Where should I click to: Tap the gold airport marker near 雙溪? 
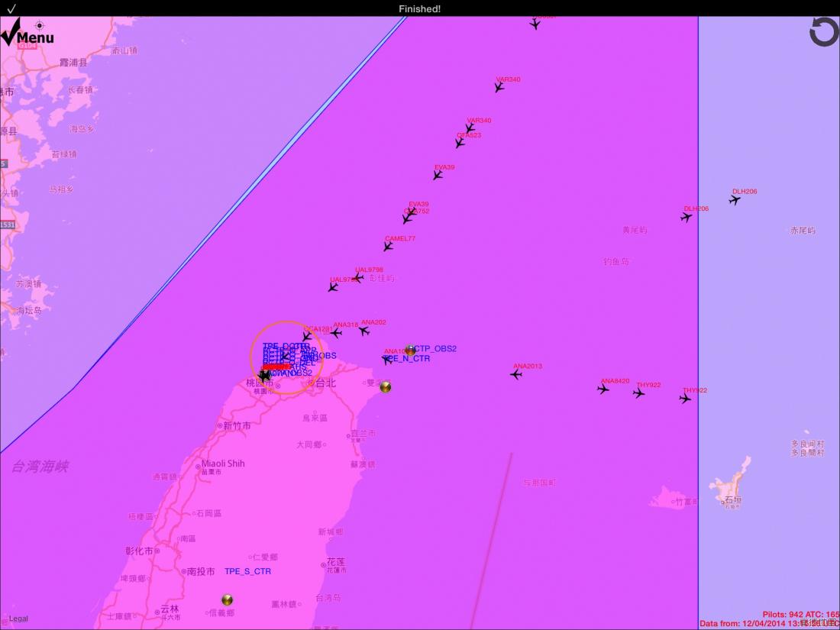pos(385,387)
